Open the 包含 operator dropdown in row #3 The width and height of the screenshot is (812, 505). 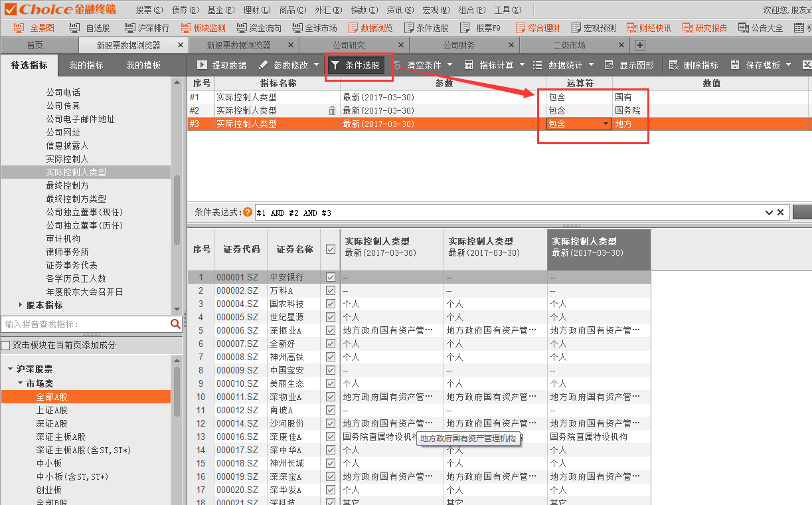[x=605, y=124]
